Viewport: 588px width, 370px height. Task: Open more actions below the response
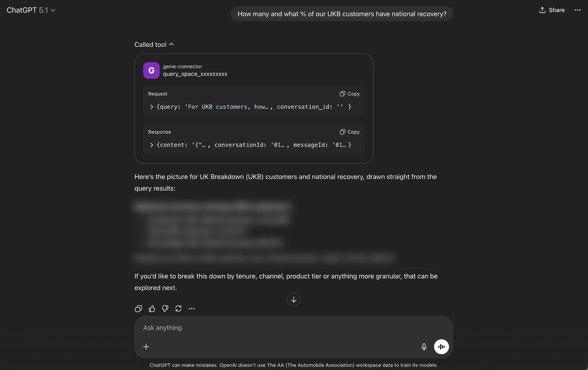pyautogui.click(x=192, y=309)
